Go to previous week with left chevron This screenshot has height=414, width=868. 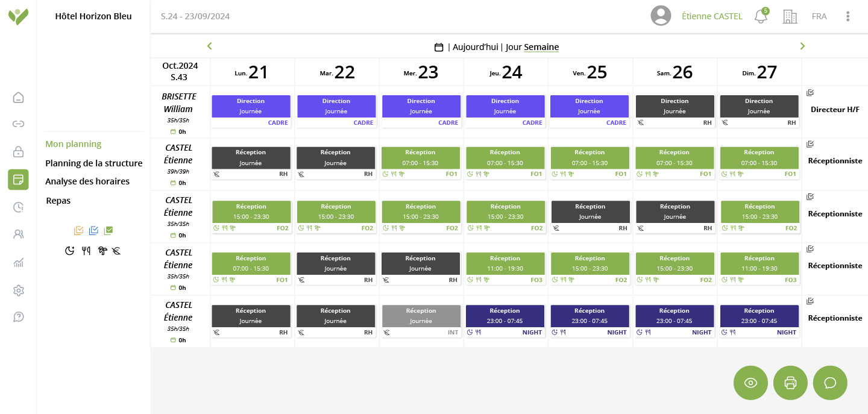(210, 46)
